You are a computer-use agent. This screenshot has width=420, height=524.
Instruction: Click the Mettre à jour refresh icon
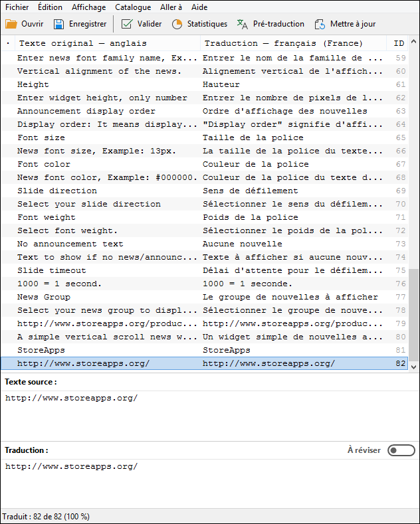(x=320, y=24)
